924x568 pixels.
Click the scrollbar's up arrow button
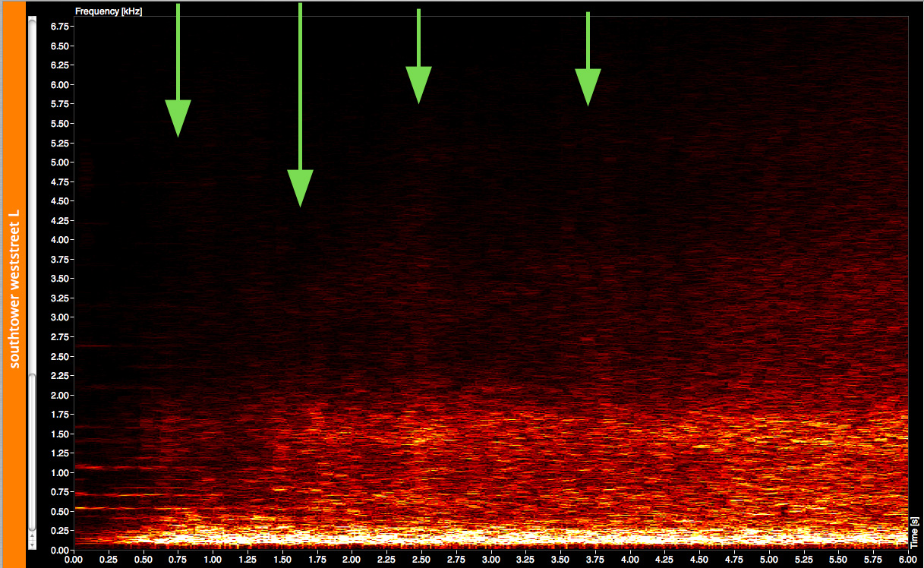click(x=31, y=536)
